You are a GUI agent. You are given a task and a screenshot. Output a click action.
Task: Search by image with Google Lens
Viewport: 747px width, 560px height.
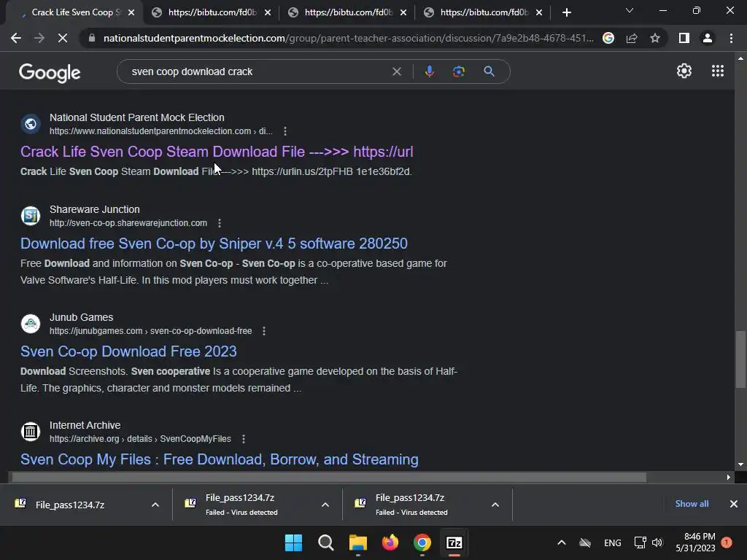tap(458, 71)
